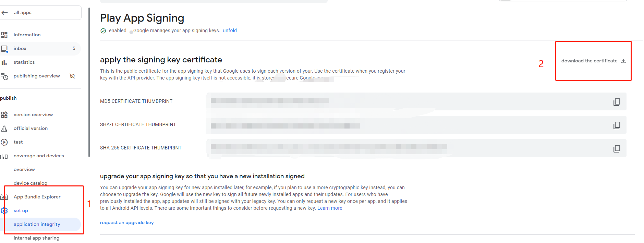Viewport: 644px width, 243px height.
Task: Open the inbox from the sidebar
Action: point(20,48)
